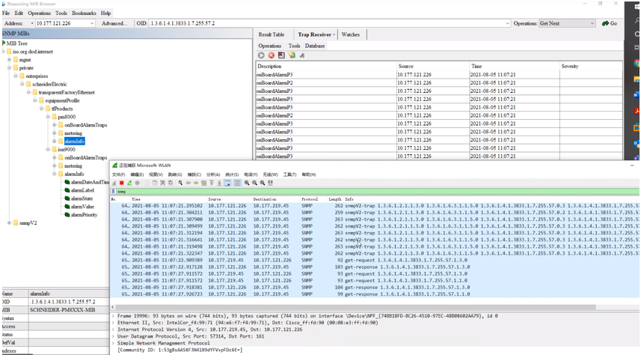
Task: Sort traps by Description column header
Action: click(325, 66)
